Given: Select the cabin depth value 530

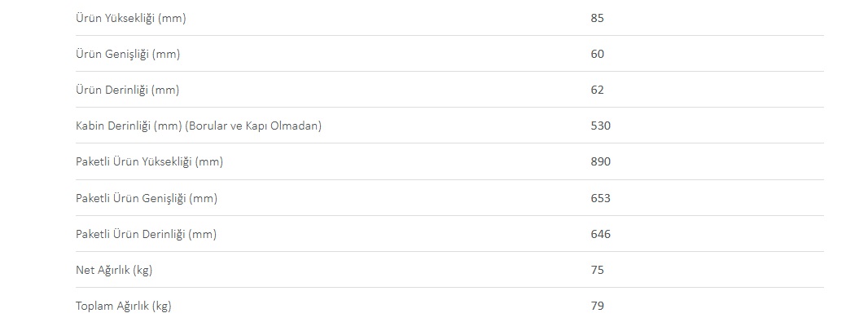Looking at the screenshot, I should 601,126.
